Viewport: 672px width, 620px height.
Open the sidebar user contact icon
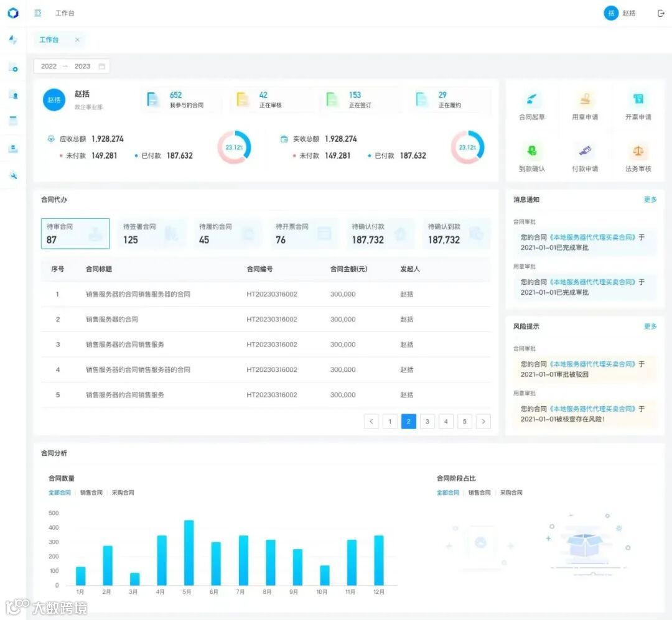[x=13, y=95]
